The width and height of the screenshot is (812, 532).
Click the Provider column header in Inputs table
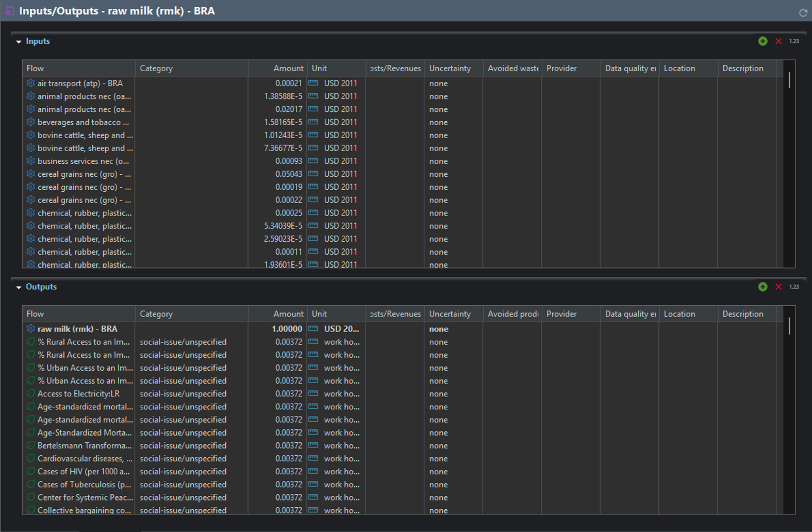pyautogui.click(x=571, y=68)
